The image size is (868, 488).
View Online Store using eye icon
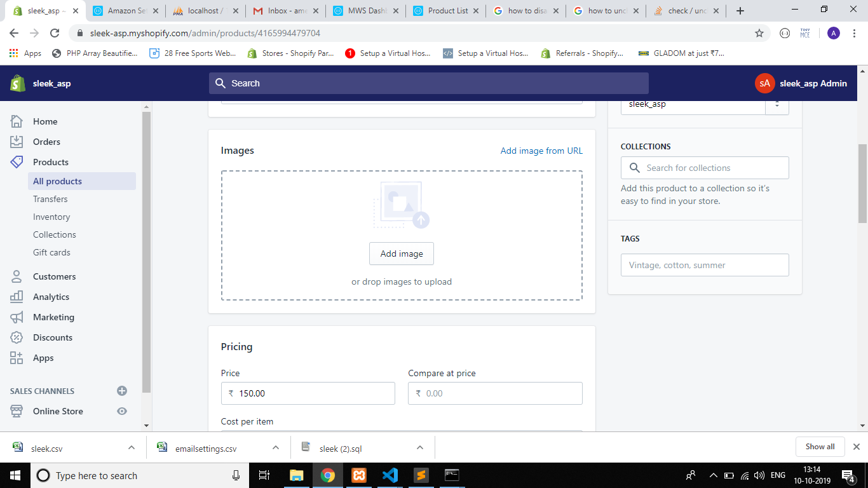(x=122, y=411)
